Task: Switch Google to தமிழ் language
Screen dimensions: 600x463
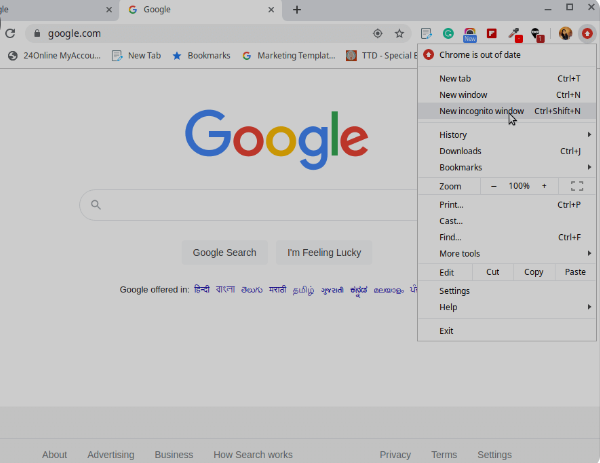Action: coord(303,290)
